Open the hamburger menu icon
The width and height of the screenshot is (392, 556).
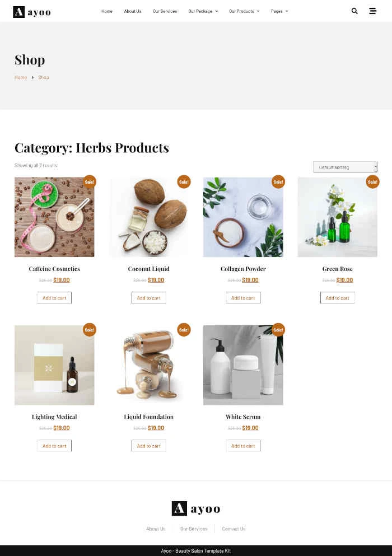(372, 11)
